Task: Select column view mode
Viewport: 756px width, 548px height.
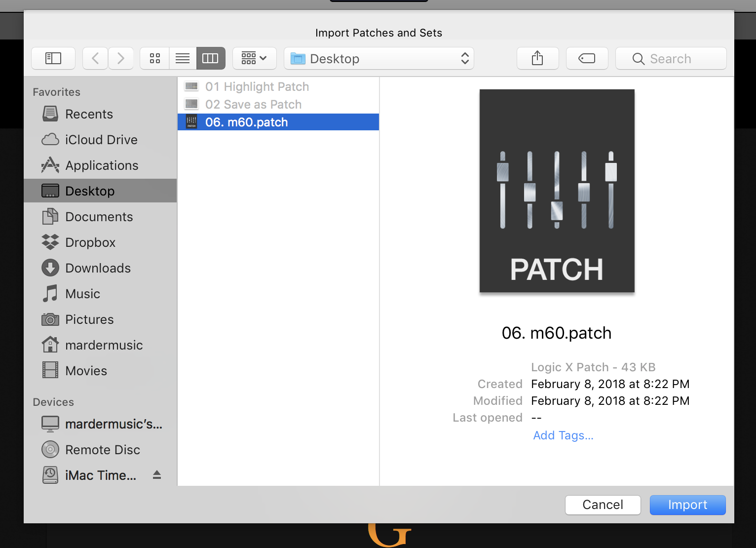Action: pos(211,58)
